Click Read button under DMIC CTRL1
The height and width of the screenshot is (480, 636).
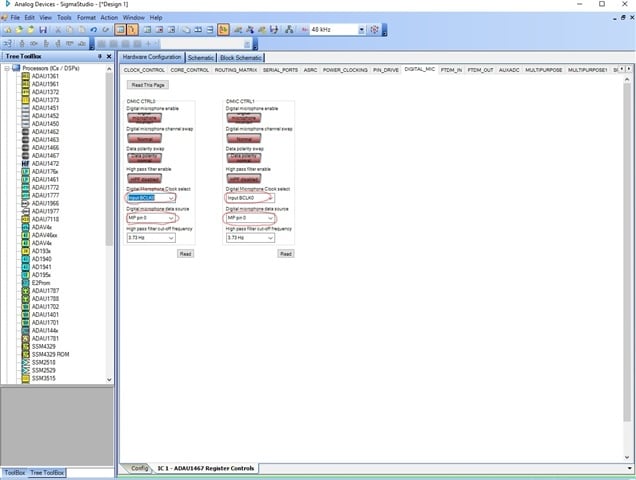coord(286,254)
